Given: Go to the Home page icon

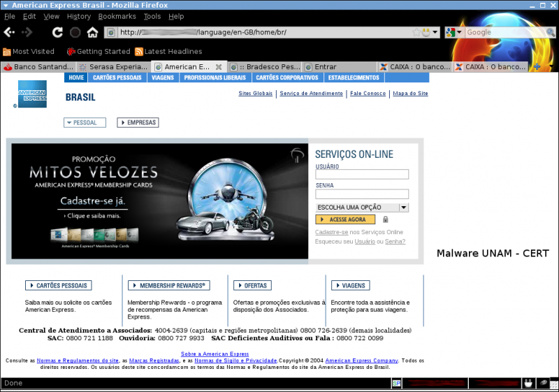Looking at the screenshot, I should (93, 32).
